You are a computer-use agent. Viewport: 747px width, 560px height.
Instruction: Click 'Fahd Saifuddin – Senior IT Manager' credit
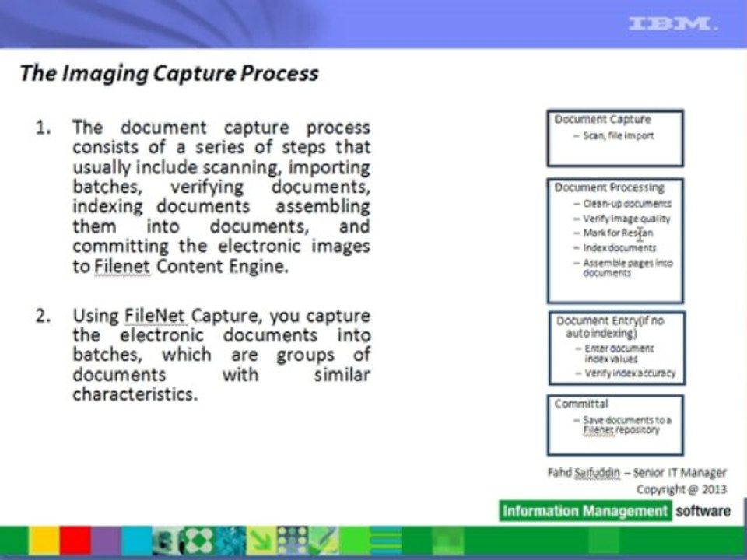point(637,472)
